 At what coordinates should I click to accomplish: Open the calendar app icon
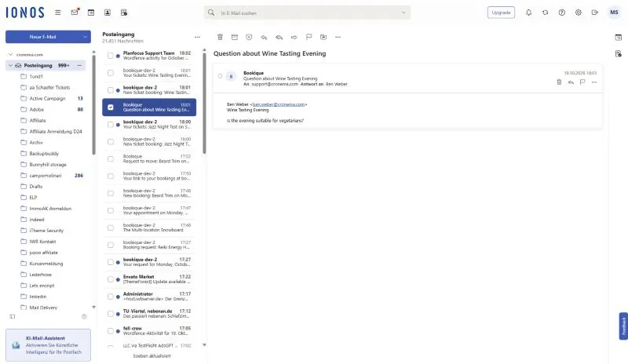tap(91, 13)
